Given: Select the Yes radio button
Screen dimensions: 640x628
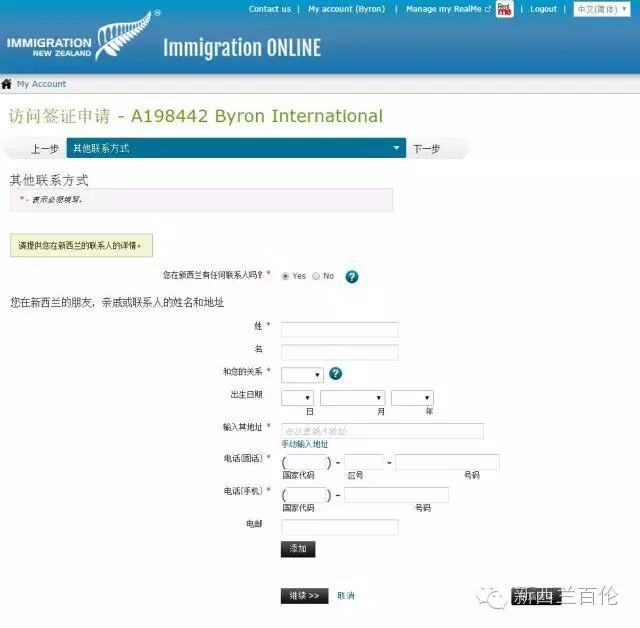Looking at the screenshot, I should [285, 276].
